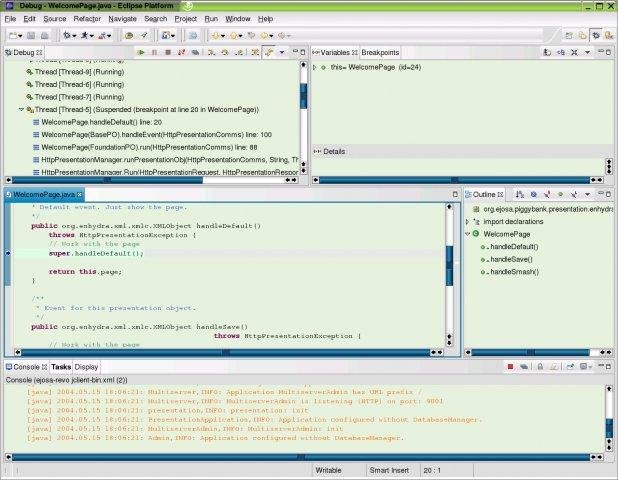The width and height of the screenshot is (618, 480).
Task: Toggle Show Type Names in Variables toolbar
Action: coord(547,52)
